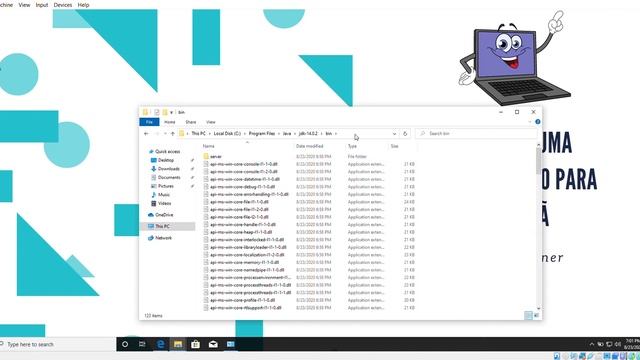The width and height of the screenshot is (640, 360).
Task: Open Desktop in navigation pane
Action: [x=166, y=160]
